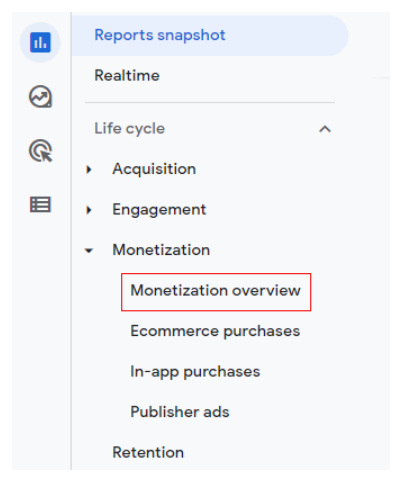Select Reports snapshot
Viewport: 398px width, 484px height.
pos(210,35)
